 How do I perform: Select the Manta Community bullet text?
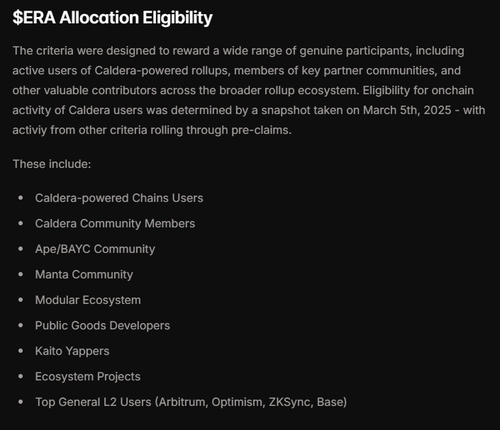coord(84,275)
